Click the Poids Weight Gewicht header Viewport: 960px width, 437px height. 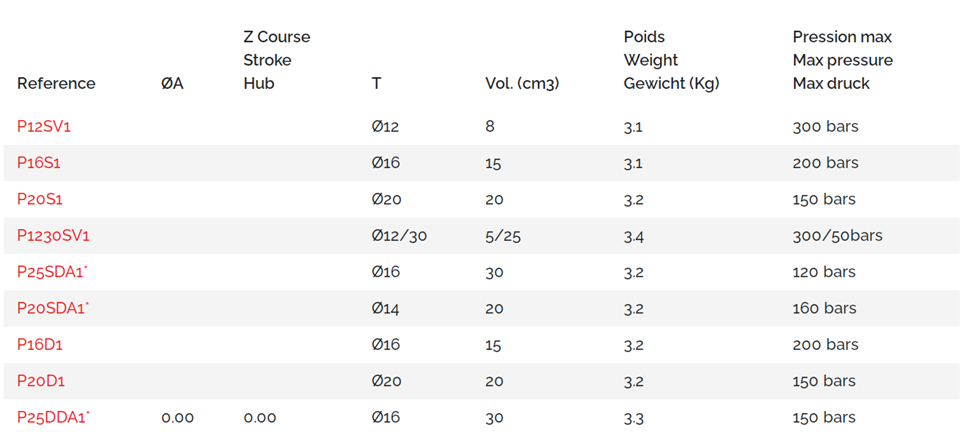click(x=671, y=60)
